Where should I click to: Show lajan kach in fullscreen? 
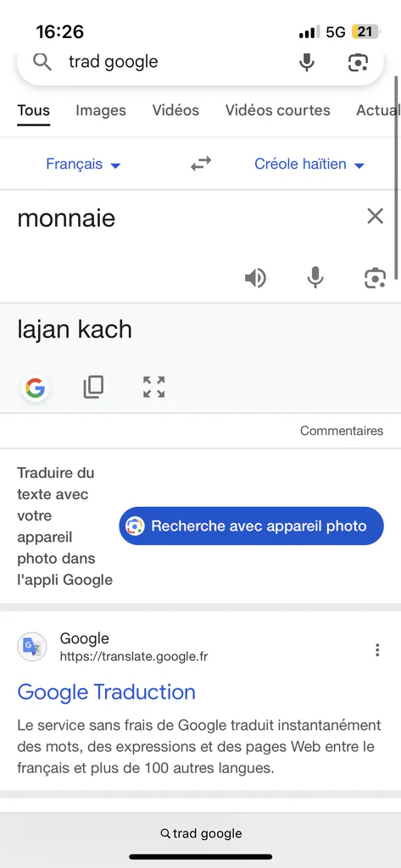pos(154,387)
